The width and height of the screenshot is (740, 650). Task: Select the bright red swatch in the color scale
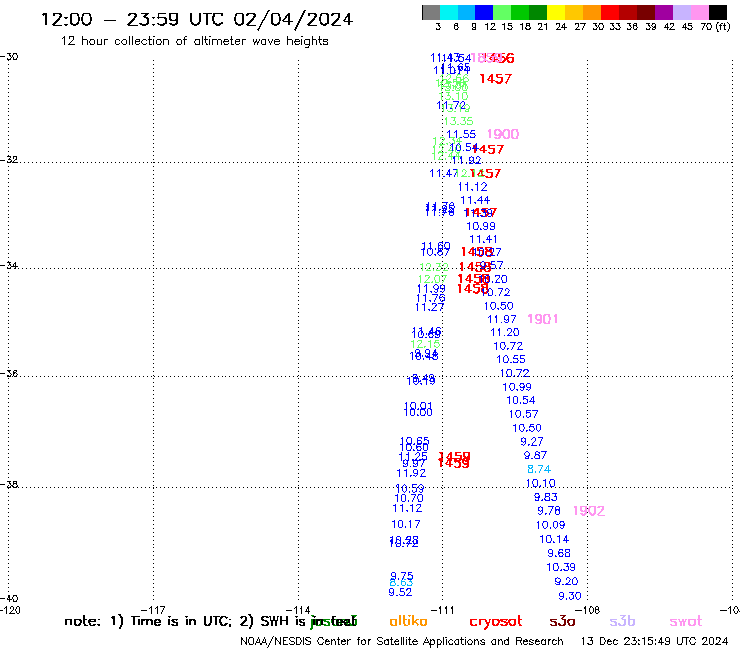(x=610, y=12)
